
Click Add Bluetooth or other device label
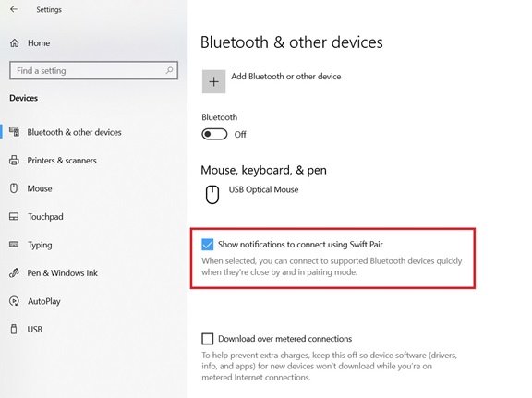(286, 77)
